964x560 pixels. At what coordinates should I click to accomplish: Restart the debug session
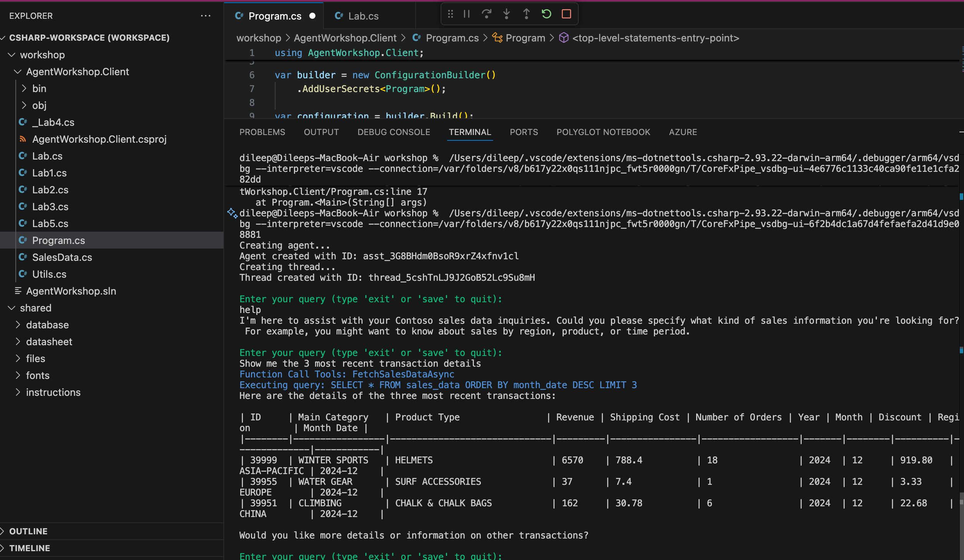[x=546, y=14]
